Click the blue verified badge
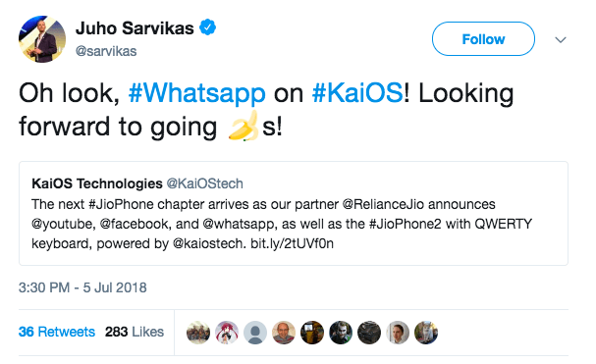 click(x=208, y=27)
